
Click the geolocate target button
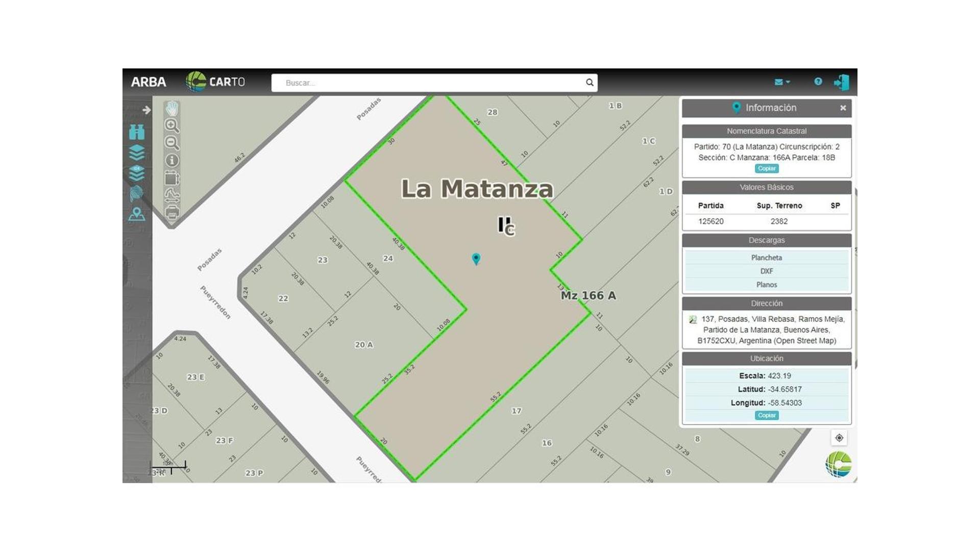(x=839, y=438)
